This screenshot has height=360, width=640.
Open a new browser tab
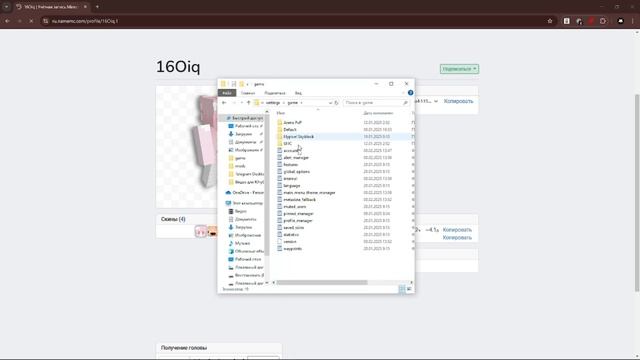coord(97,7)
